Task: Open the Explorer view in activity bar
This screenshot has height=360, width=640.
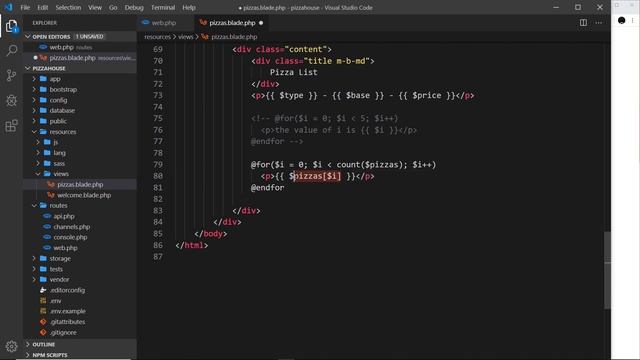Action: (11, 27)
